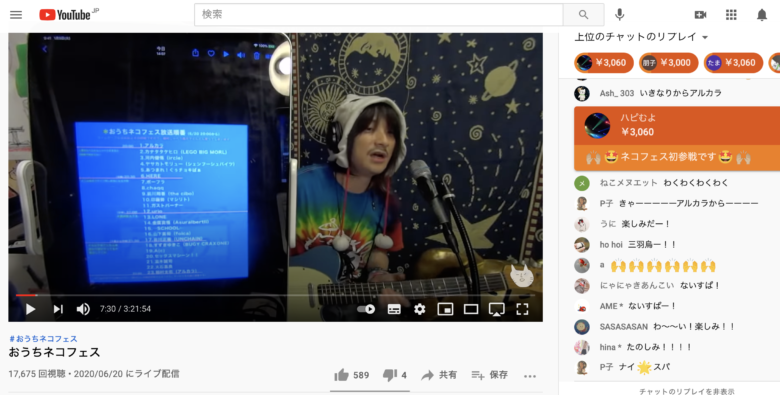
Task: Click the 検索 search input field
Action: (x=379, y=14)
